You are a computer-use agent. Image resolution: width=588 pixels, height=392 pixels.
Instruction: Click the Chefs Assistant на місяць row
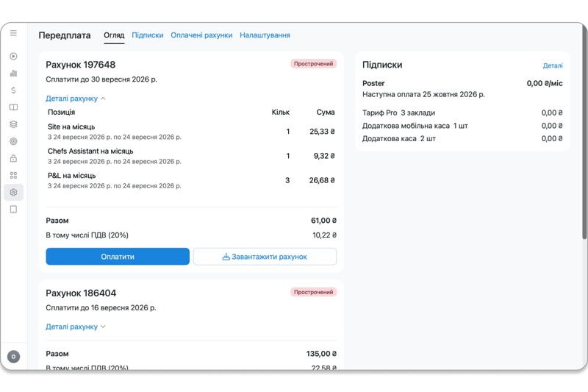(x=191, y=156)
